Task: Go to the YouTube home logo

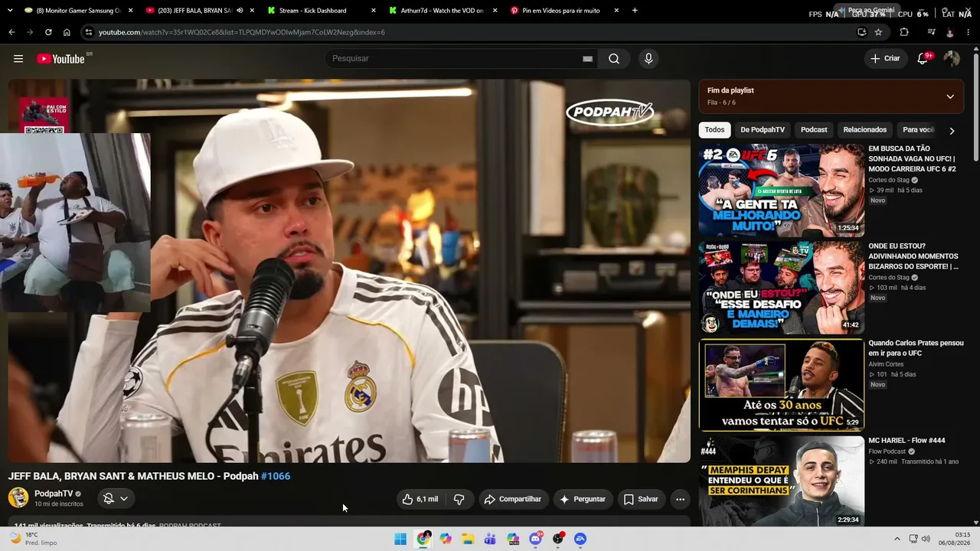Action: coord(60,59)
